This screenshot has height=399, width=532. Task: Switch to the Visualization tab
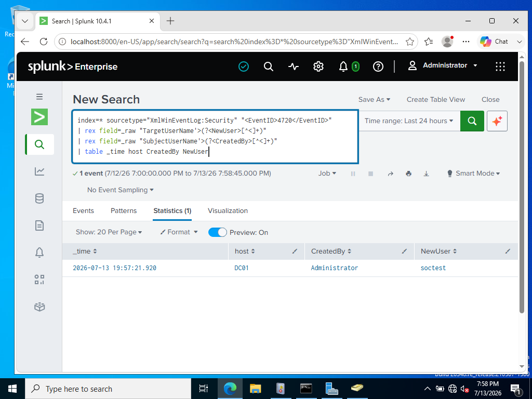click(228, 211)
